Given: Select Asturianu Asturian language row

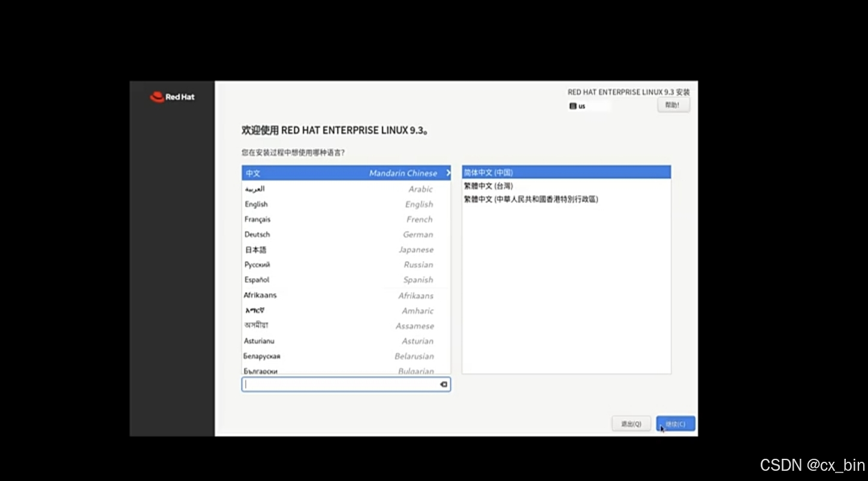Looking at the screenshot, I should point(346,341).
